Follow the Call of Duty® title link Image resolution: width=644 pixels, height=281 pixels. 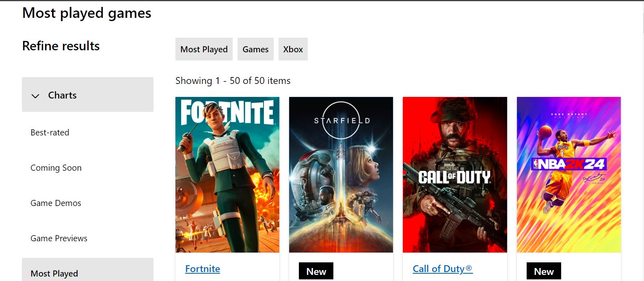tap(443, 269)
